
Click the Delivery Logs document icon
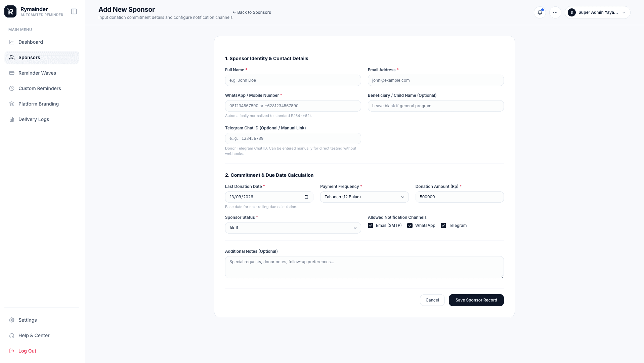[12, 119]
